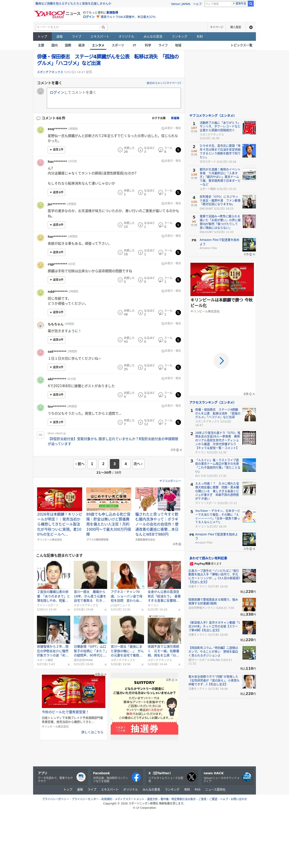Open the 俳優・保田泰志 article headline link
Screen dimensions: 289x868
tap(108, 60)
